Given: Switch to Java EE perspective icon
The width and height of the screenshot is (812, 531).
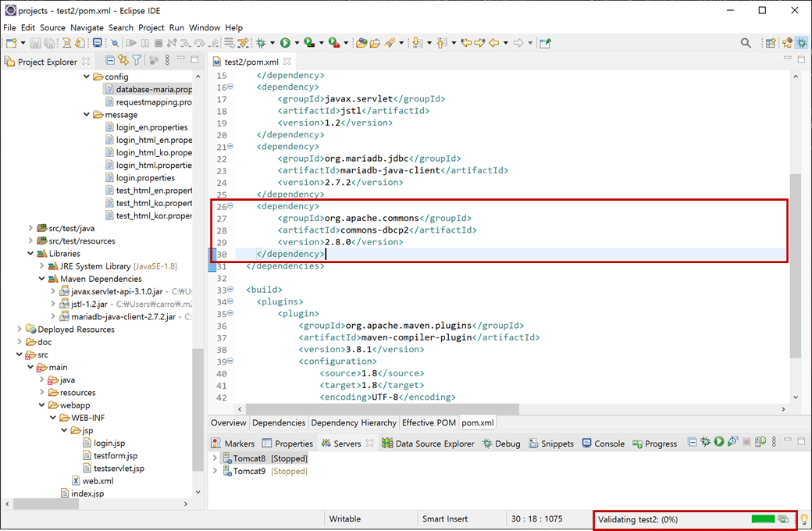Looking at the screenshot, I should coord(787,44).
